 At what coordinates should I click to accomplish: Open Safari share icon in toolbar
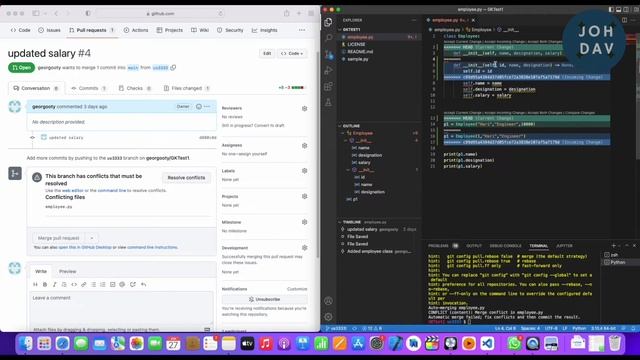pos(287,13)
